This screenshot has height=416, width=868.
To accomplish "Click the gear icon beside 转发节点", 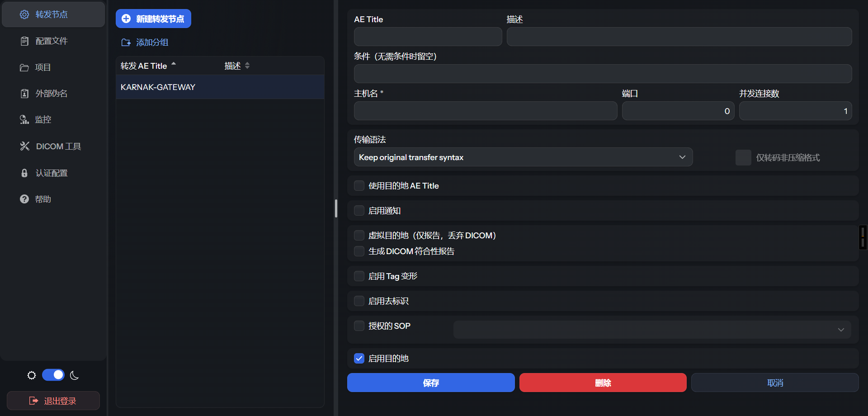I will click(24, 14).
